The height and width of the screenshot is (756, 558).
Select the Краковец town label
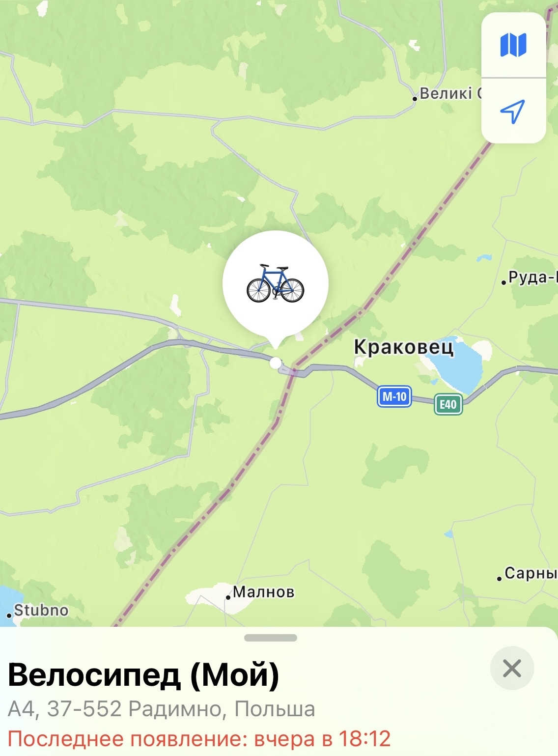coord(404,347)
